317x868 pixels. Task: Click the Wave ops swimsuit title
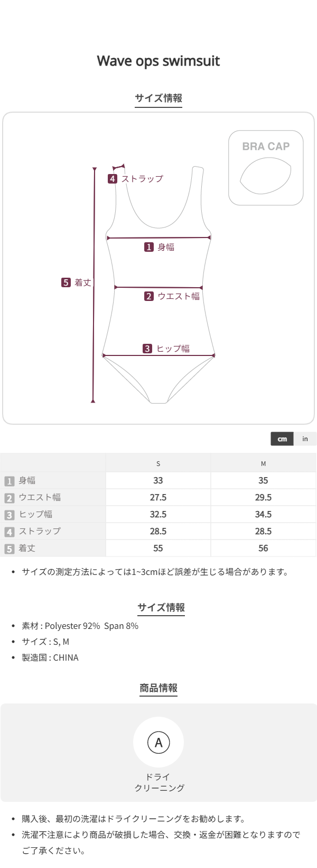point(158,61)
